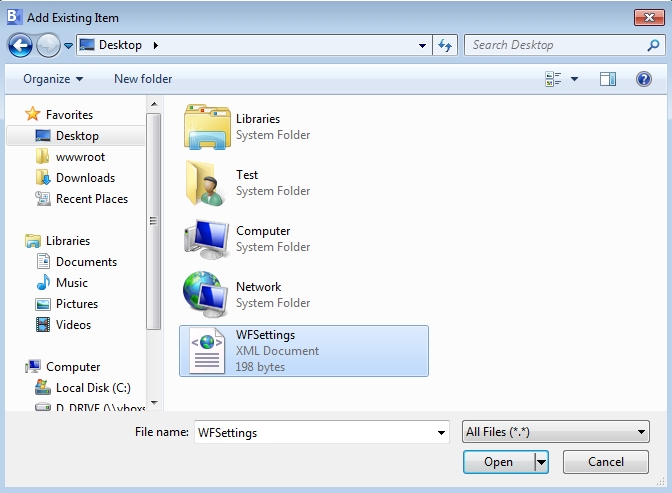Click the Search Desktop input field
Viewport: 672px width, 493px height.
click(x=555, y=45)
